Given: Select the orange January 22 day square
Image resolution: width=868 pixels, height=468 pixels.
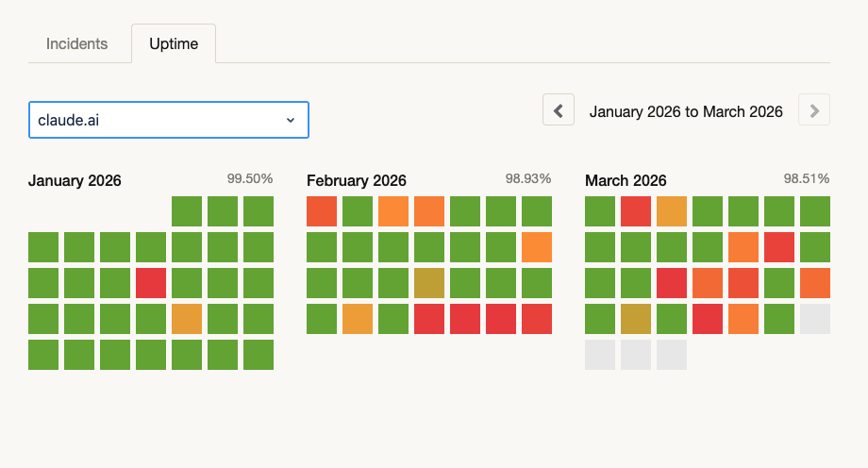Looking at the screenshot, I should coord(187,319).
